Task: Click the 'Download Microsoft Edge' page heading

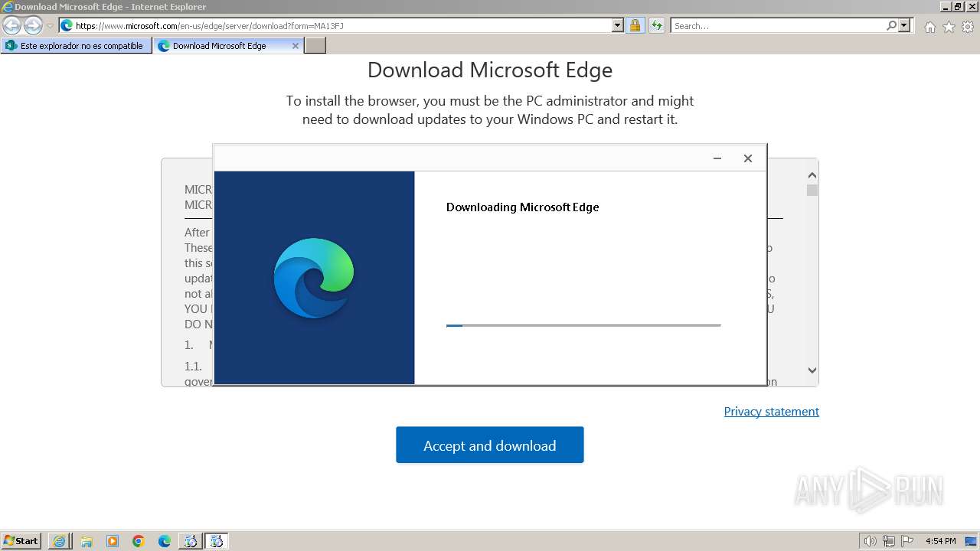Action: click(x=490, y=70)
